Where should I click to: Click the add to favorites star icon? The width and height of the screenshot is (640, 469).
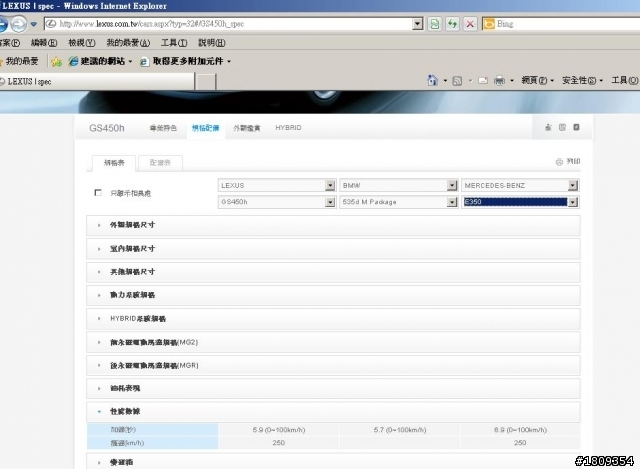click(x=56, y=62)
